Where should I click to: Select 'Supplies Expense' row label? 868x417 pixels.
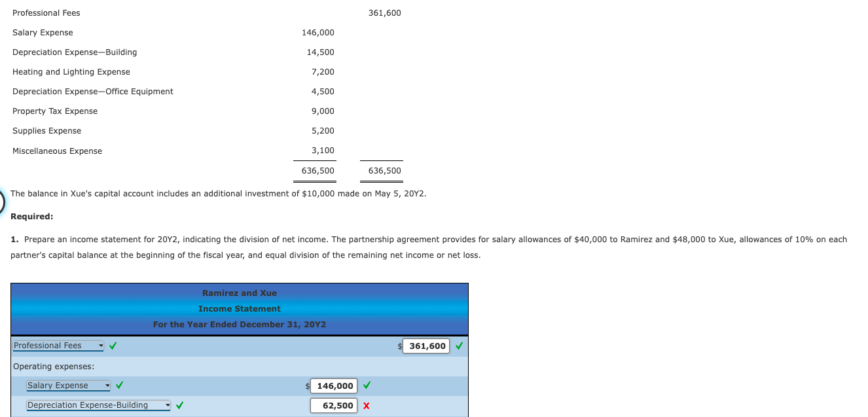coord(47,131)
